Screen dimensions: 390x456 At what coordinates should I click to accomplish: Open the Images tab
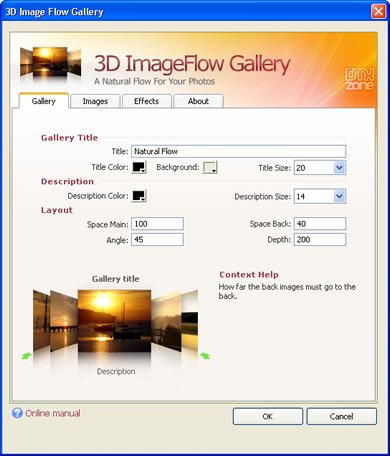coord(95,101)
